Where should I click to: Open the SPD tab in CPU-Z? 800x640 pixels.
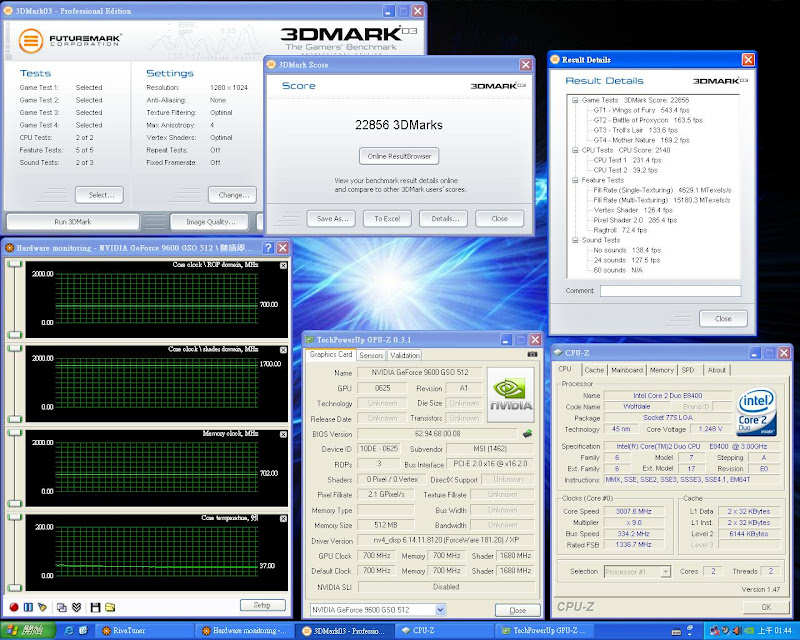coord(688,370)
